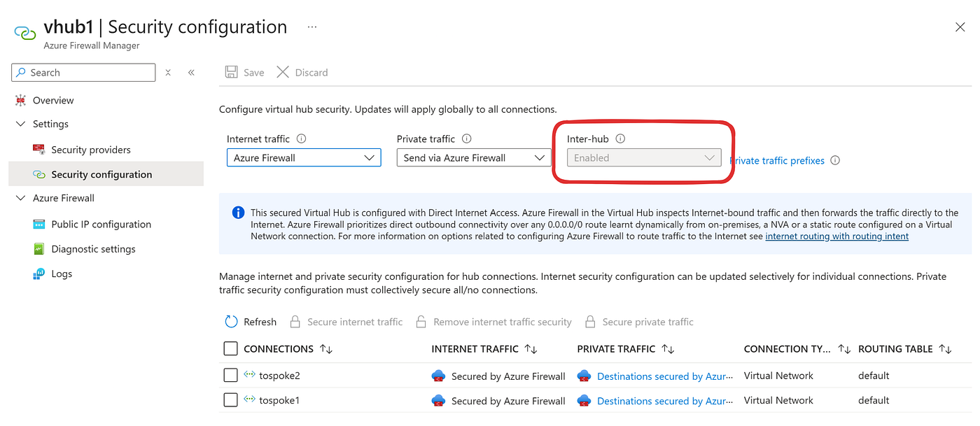Click the Public IP configuration icon
Viewport: 980px width, 426px height.
click(x=38, y=225)
